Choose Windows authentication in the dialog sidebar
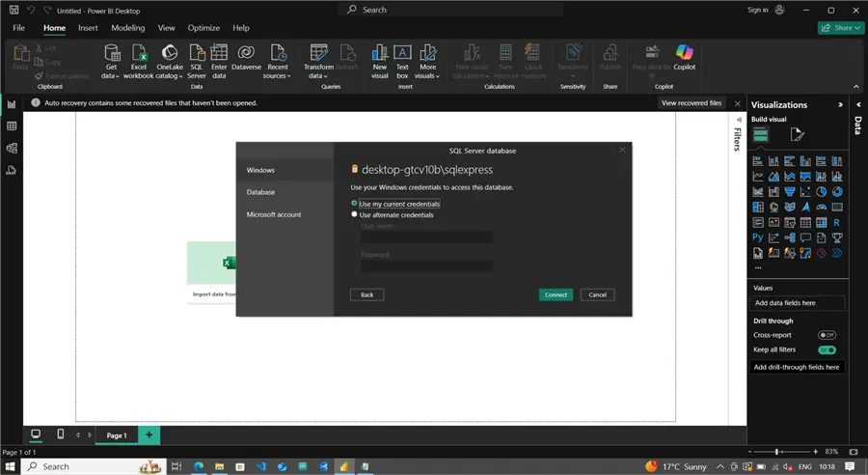Screen dimensions: 868x475 tap(285, 170)
